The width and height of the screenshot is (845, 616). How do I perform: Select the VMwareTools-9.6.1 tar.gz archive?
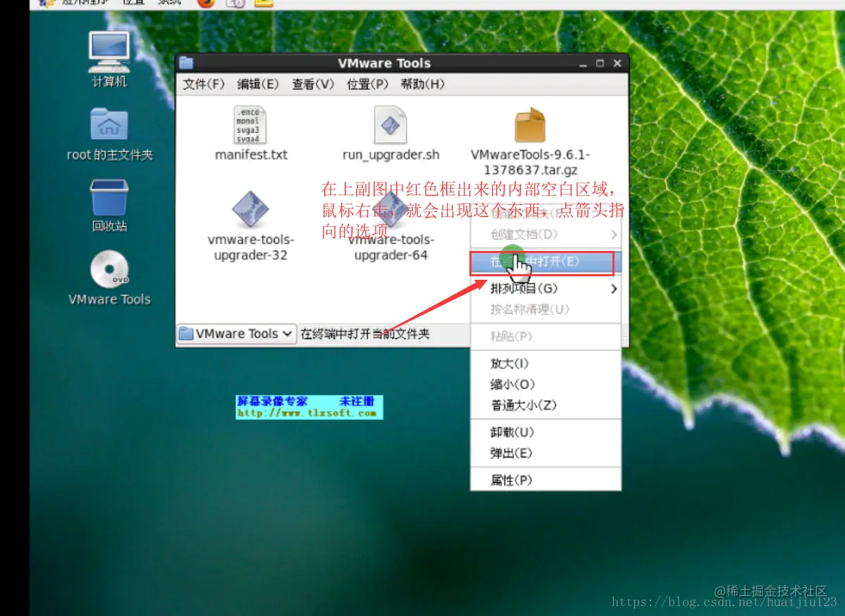(529, 127)
